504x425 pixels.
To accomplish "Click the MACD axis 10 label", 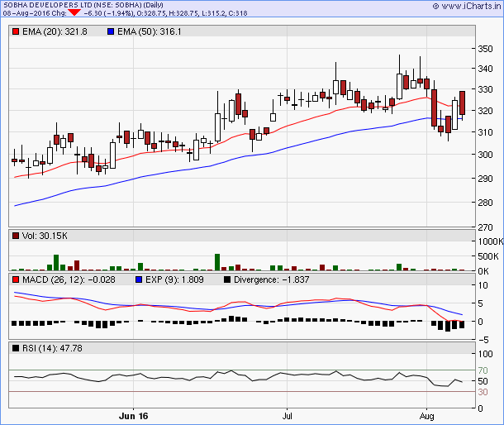I will (x=483, y=285).
